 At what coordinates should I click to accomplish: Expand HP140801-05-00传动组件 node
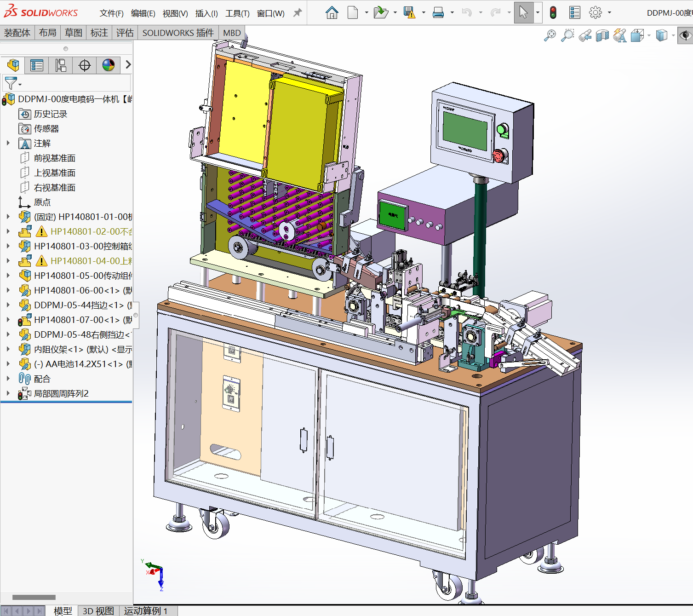[x=8, y=276]
